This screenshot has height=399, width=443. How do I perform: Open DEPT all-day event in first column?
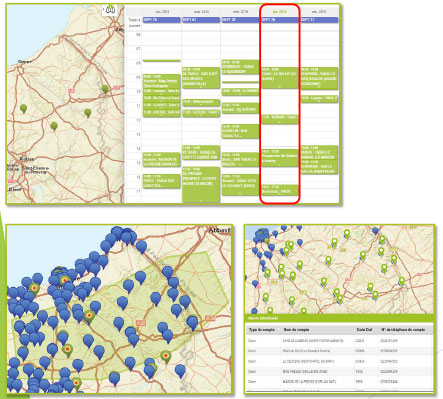(x=162, y=20)
